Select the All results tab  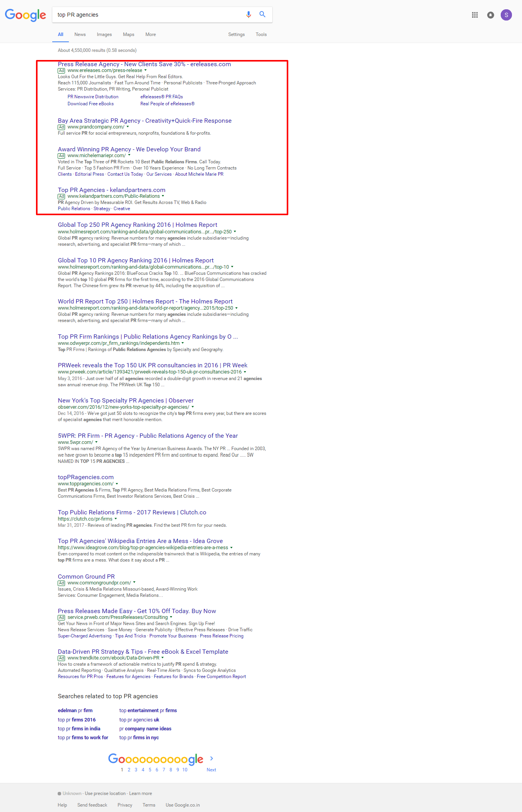pyautogui.click(x=61, y=34)
